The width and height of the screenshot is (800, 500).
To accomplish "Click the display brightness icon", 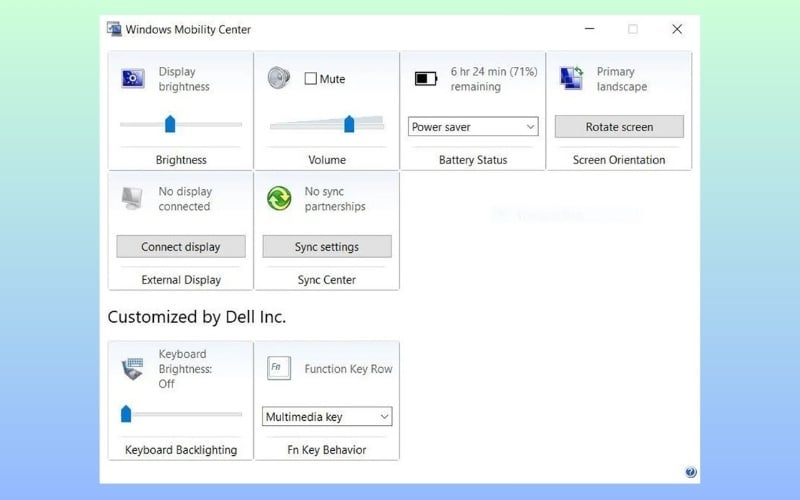I will (133, 79).
